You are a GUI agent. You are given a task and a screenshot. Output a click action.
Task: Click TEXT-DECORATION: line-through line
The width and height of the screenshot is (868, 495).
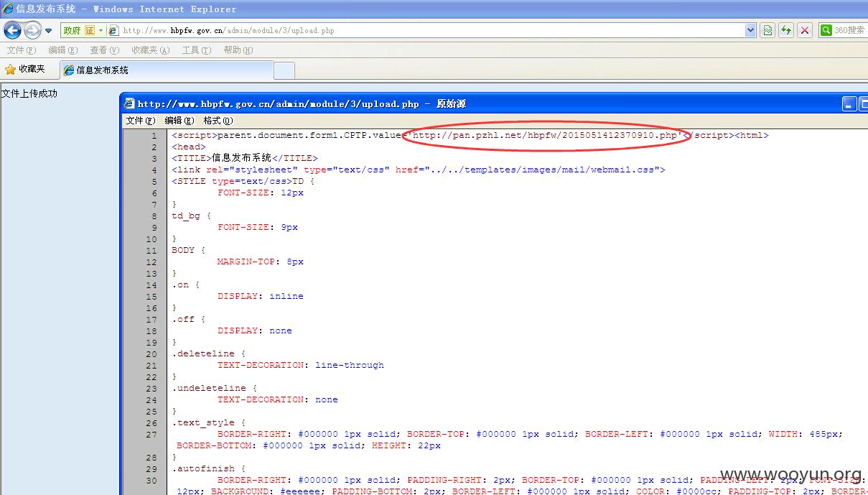(x=300, y=365)
